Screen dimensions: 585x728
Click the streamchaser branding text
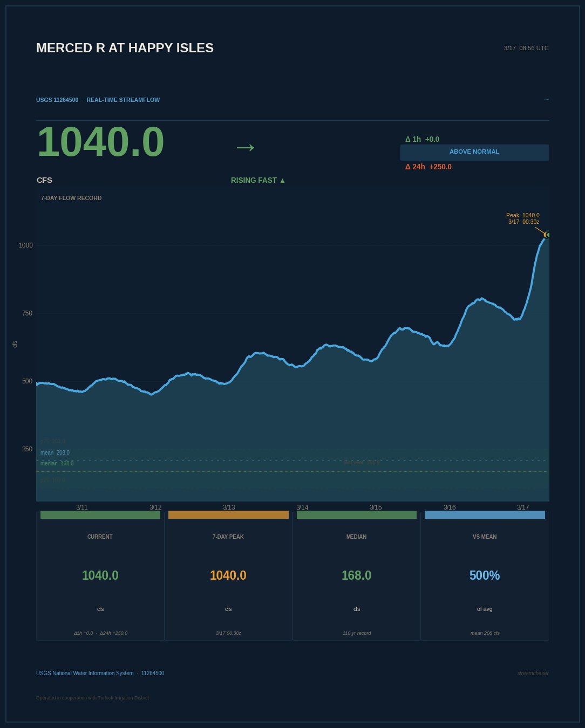533,673
